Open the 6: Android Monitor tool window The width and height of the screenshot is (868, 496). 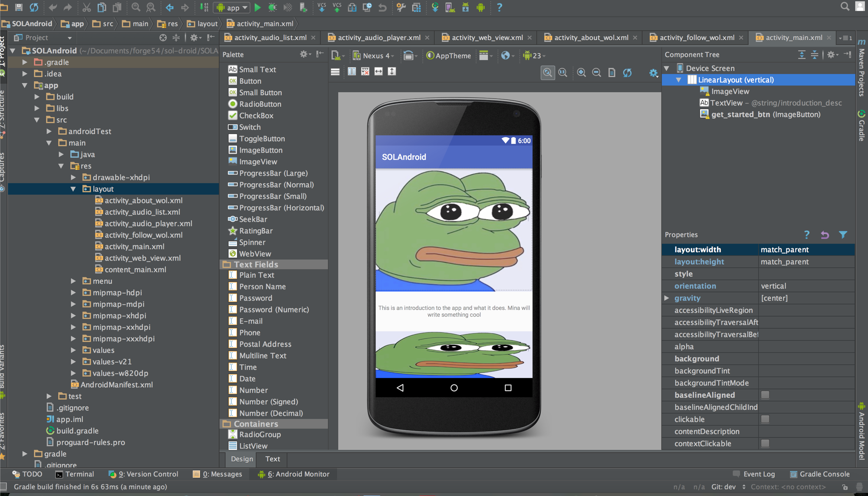tap(294, 474)
